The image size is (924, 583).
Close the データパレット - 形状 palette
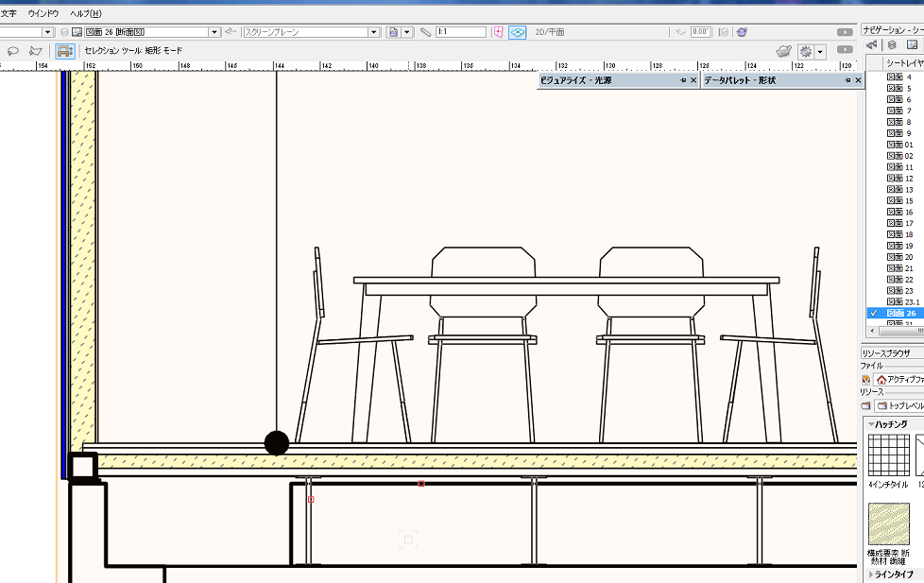click(x=859, y=81)
